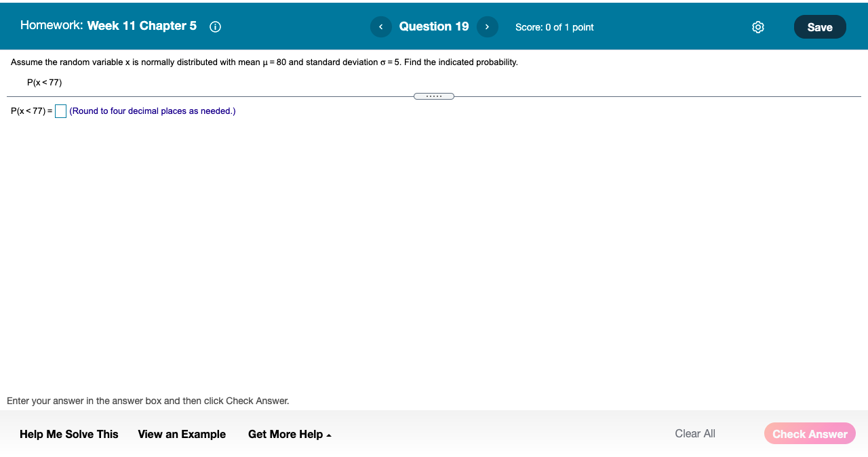Click the problem statement about mean 80
Viewport: 868px width, 457px height.
click(x=264, y=62)
